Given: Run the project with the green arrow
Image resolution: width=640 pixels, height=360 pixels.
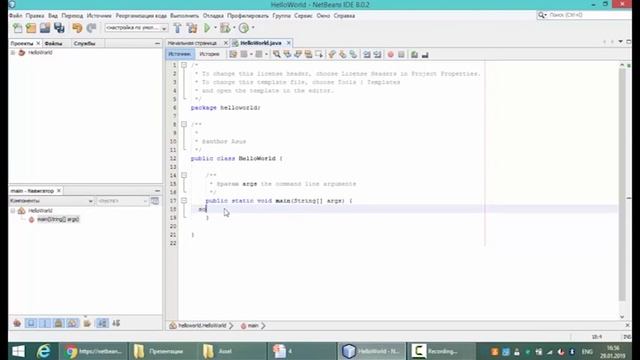Looking at the screenshot, I should [x=207, y=28].
